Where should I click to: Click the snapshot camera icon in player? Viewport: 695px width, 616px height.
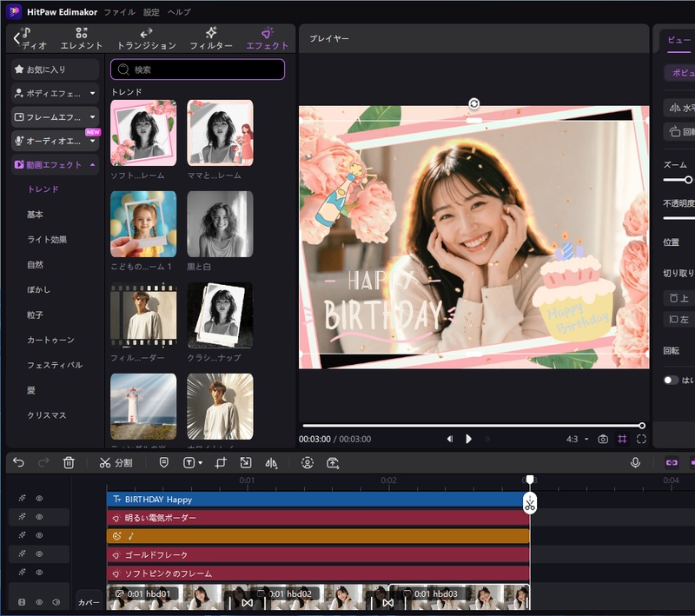pyautogui.click(x=603, y=439)
